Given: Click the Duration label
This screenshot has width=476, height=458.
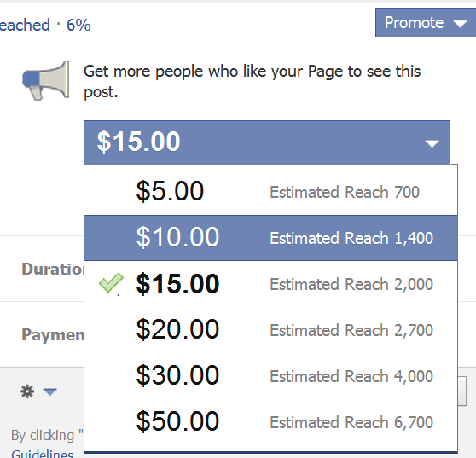Looking at the screenshot, I should point(53,269).
